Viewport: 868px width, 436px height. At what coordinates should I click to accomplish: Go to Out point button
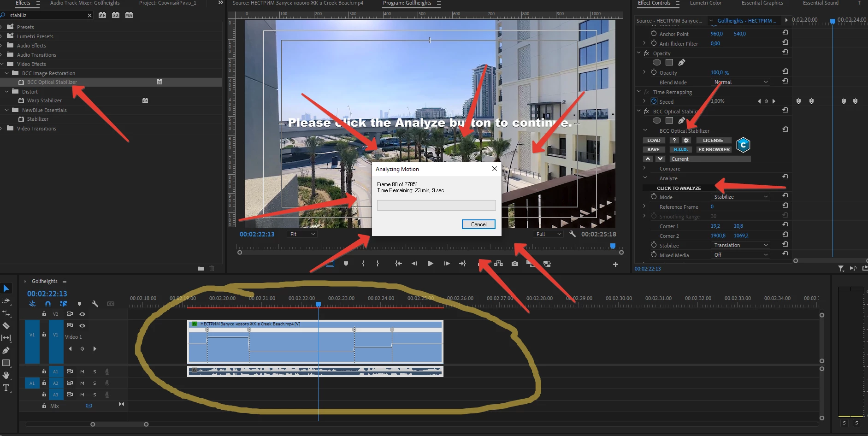[462, 264]
